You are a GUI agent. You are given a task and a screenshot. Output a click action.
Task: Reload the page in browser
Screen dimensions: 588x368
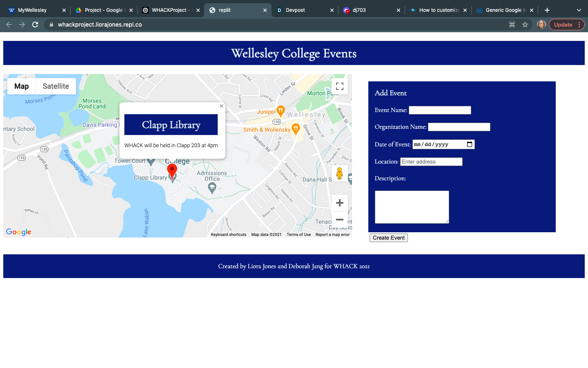click(x=35, y=25)
